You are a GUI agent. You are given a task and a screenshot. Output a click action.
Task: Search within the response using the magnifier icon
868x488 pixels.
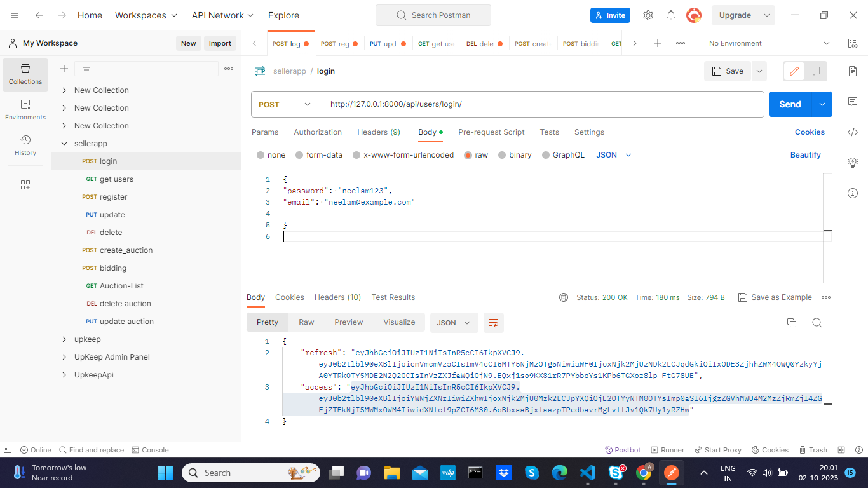(817, 323)
